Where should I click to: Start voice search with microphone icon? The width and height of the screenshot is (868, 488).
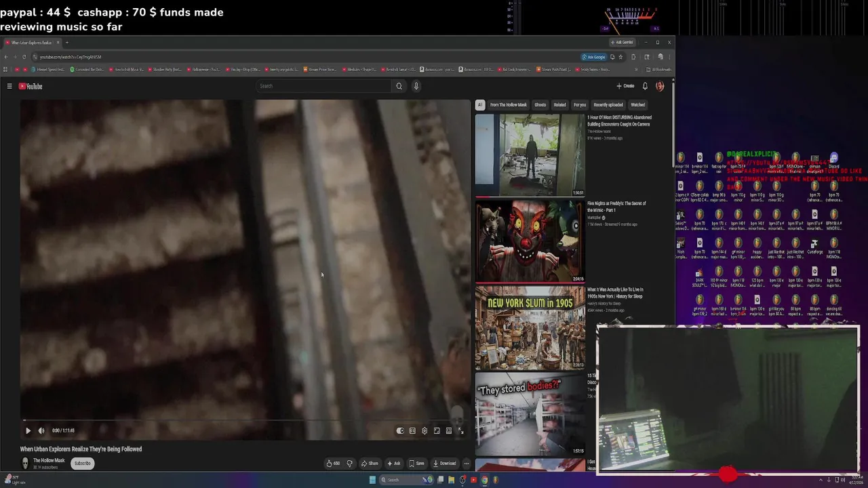[x=416, y=86]
